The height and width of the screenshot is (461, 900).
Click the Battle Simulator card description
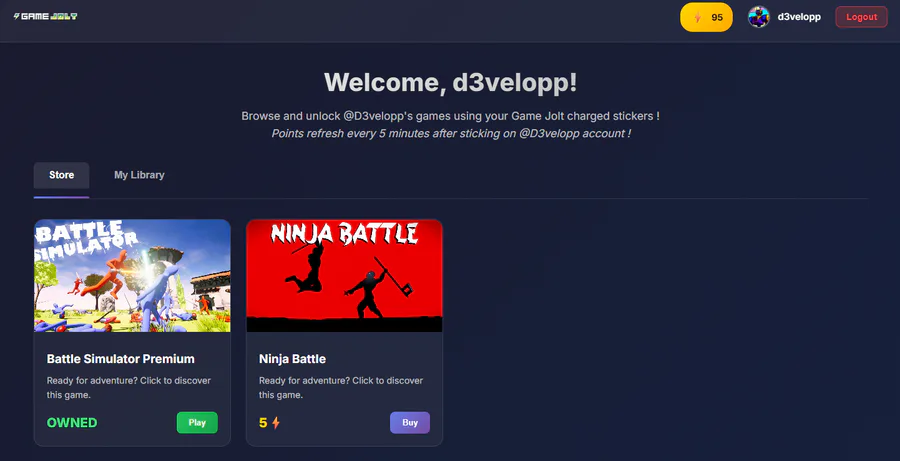(x=129, y=388)
